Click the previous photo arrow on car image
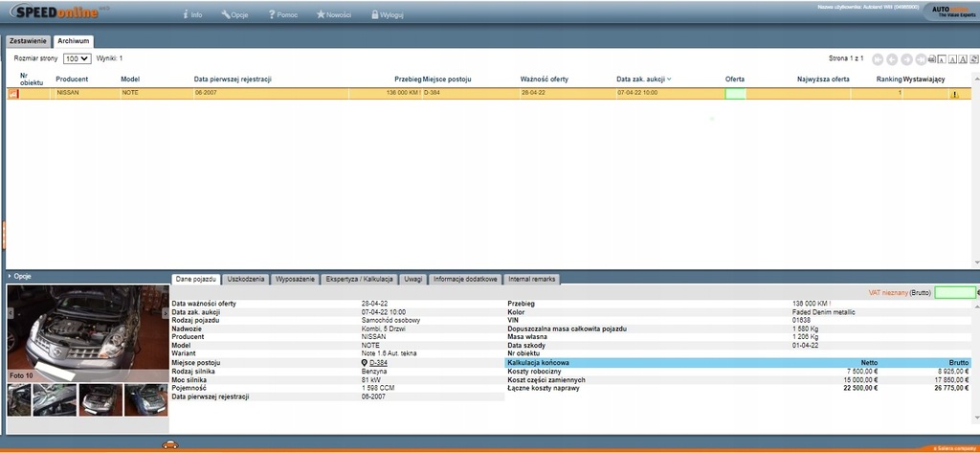The image size is (980, 453). coord(11,313)
